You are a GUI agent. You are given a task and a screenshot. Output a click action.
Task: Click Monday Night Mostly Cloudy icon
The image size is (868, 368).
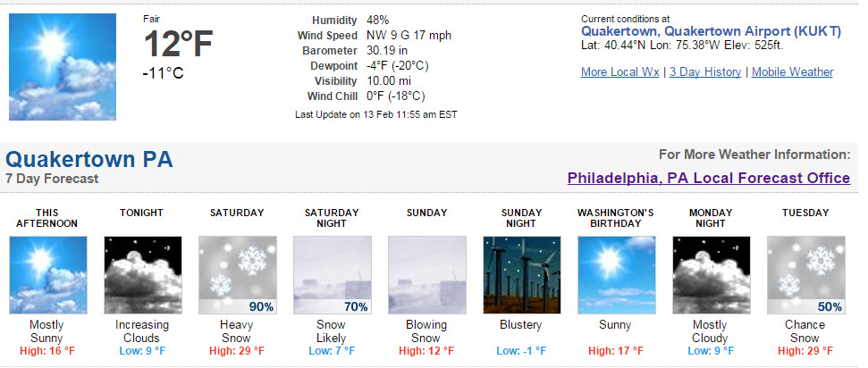click(x=712, y=275)
